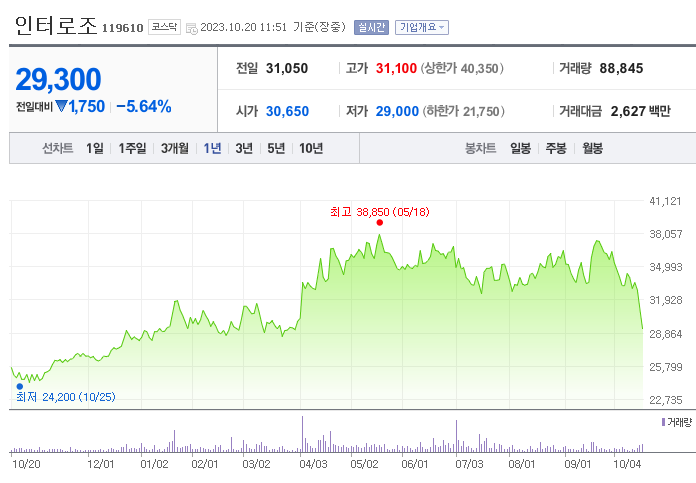Click the current price 29,300
Viewport: 696px width, 483px height.
pos(58,79)
